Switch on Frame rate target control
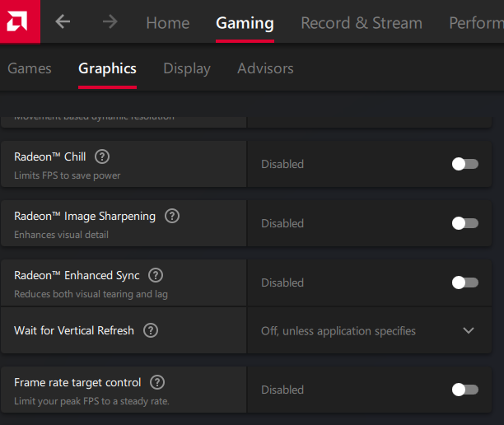This screenshot has width=504, height=425. tap(465, 390)
